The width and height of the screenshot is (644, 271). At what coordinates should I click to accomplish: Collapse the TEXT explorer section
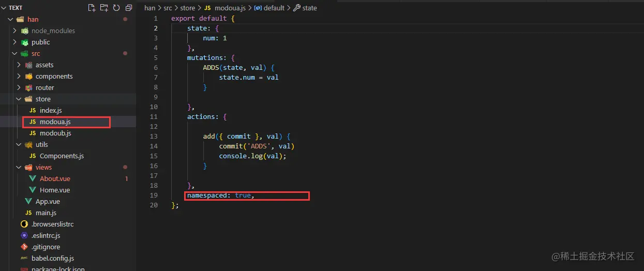[x=4, y=8]
